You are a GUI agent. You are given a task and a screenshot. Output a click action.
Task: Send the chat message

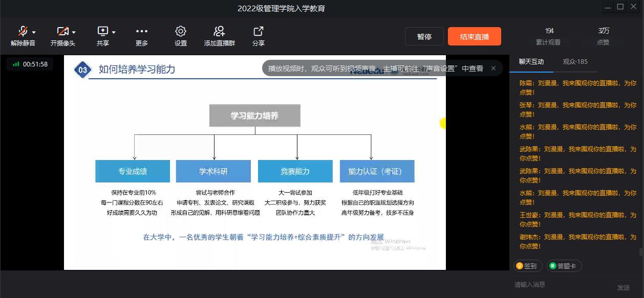click(624, 287)
